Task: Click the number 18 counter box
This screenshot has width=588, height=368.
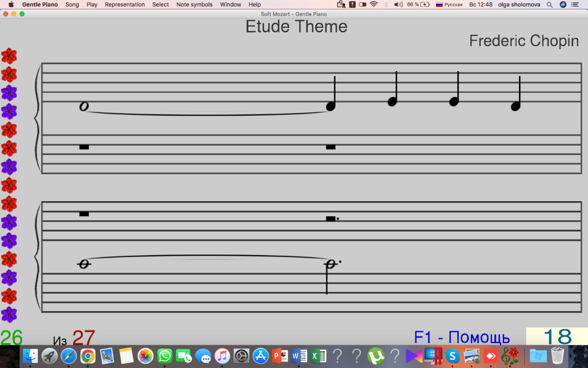Action: pyautogui.click(x=557, y=337)
